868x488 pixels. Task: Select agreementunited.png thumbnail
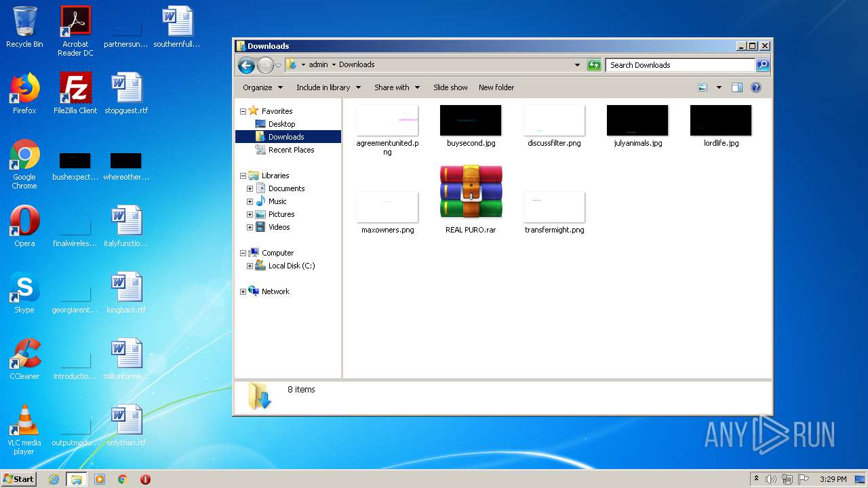click(x=387, y=130)
